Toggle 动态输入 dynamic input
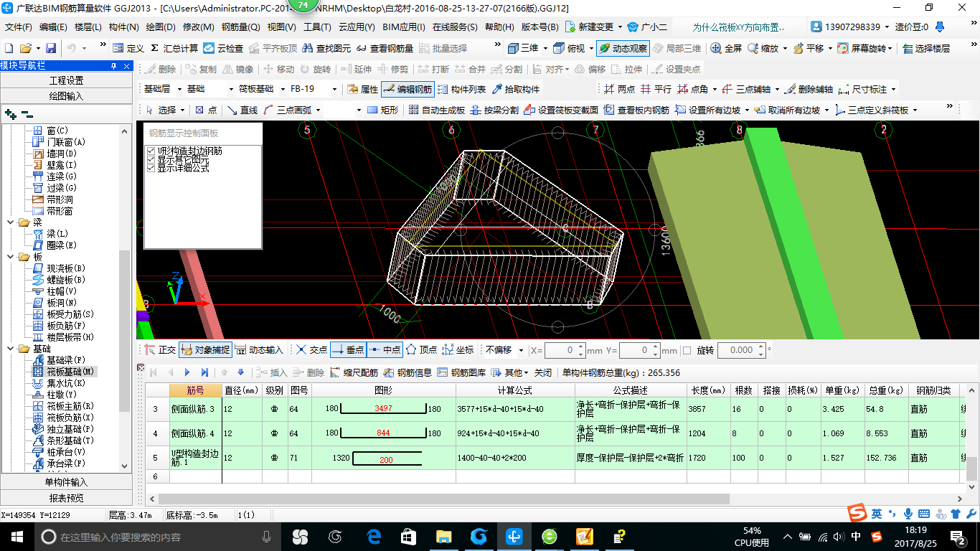 point(259,350)
